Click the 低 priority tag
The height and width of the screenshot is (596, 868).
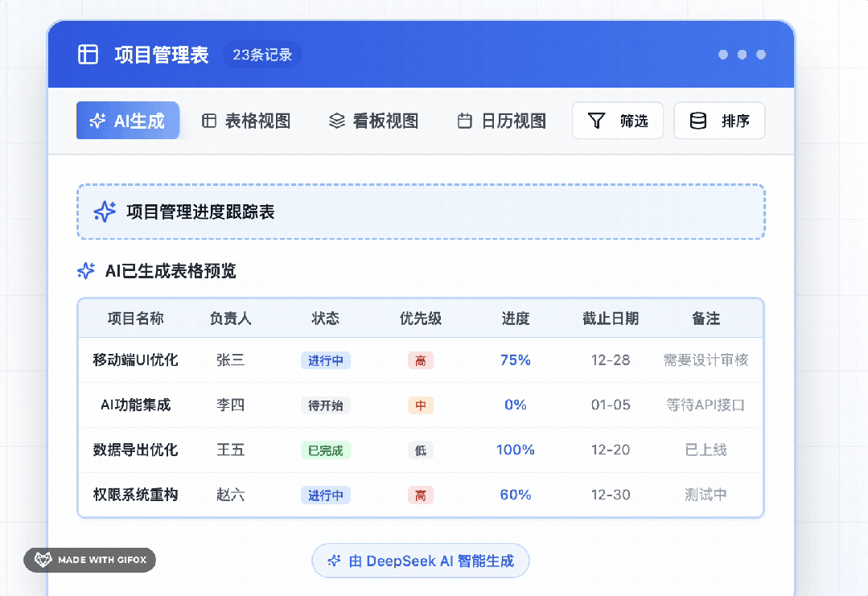coord(421,450)
